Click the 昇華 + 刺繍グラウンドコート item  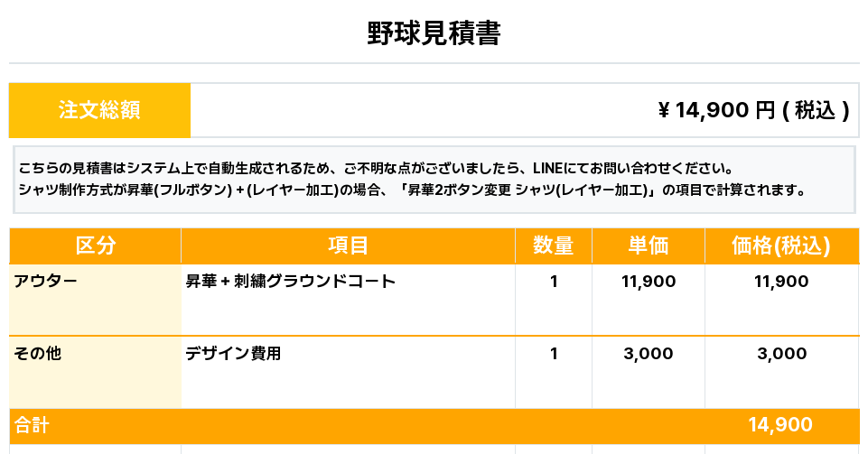tap(291, 281)
